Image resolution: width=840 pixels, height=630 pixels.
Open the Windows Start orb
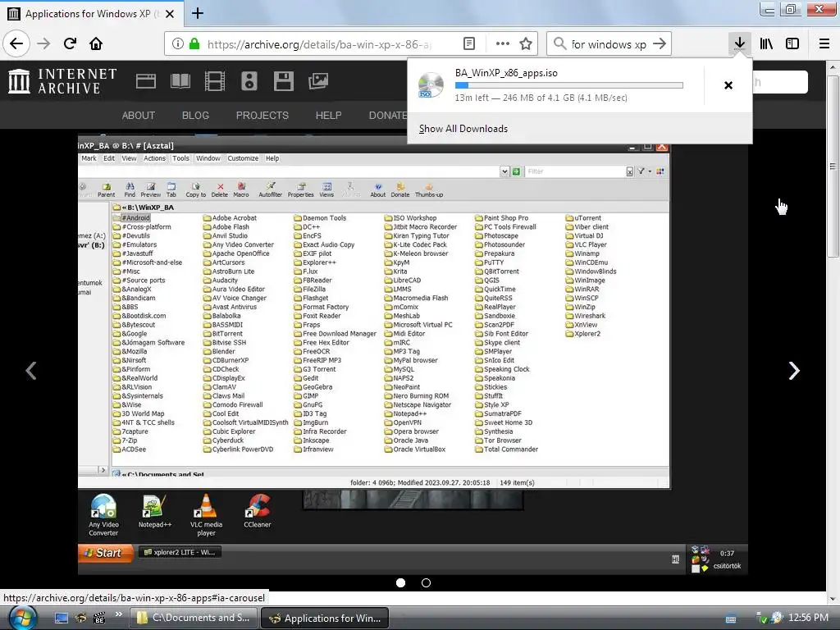tap(22, 618)
